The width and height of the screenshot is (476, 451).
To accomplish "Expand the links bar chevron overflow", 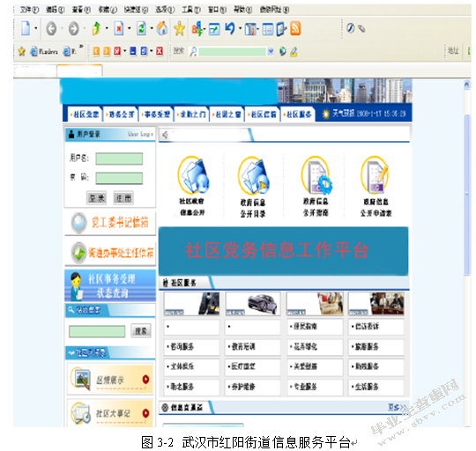I will pos(81,47).
